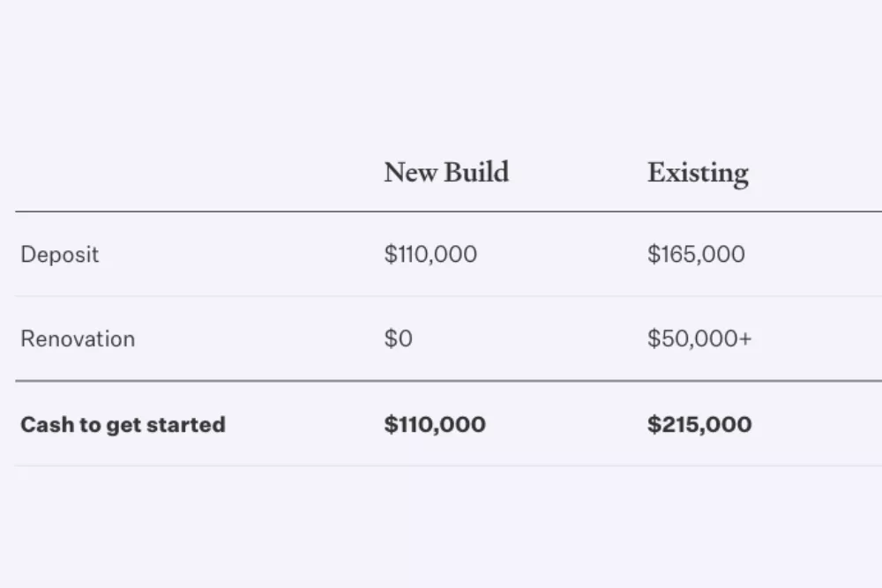Image resolution: width=882 pixels, height=588 pixels.
Task: Click the dollar sign in $165,000
Action: 654,255
